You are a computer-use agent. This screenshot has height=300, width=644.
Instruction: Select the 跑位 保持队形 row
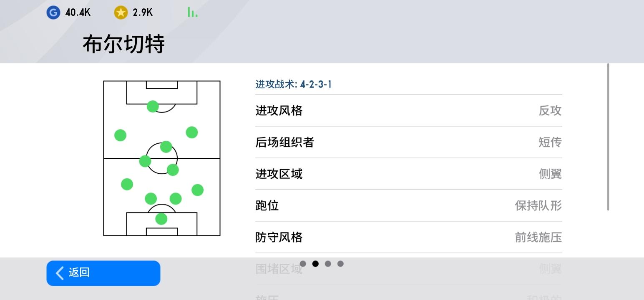click(x=409, y=206)
